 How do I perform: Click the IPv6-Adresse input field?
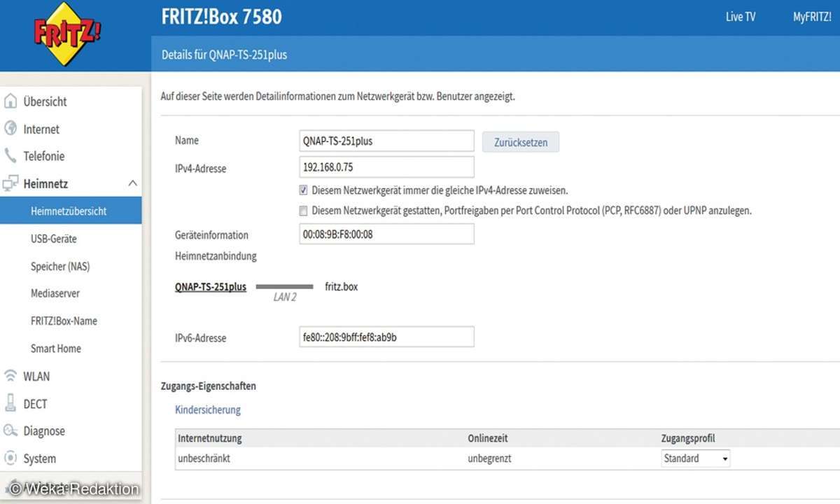click(x=386, y=337)
